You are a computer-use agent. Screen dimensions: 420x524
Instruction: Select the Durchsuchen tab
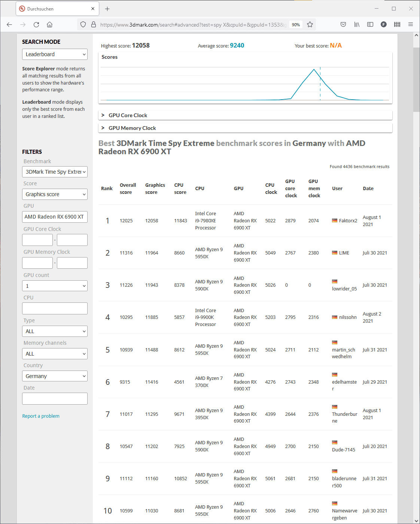(57, 9)
